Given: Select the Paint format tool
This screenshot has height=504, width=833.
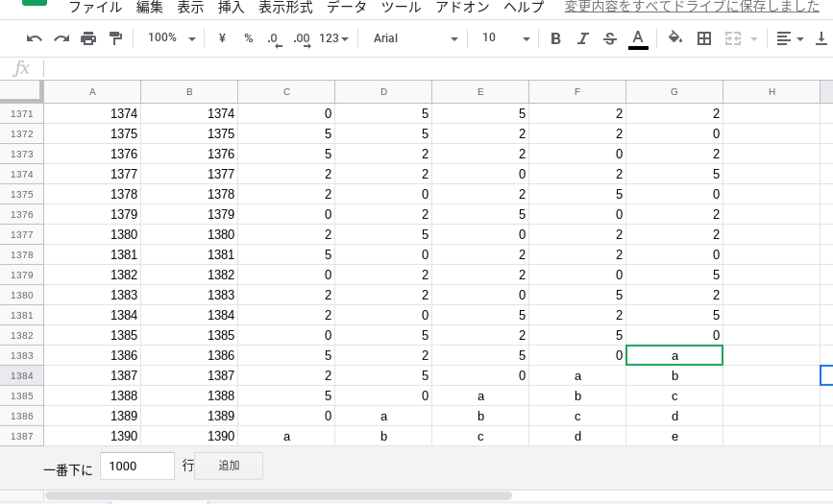Looking at the screenshot, I should pyautogui.click(x=115, y=38).
